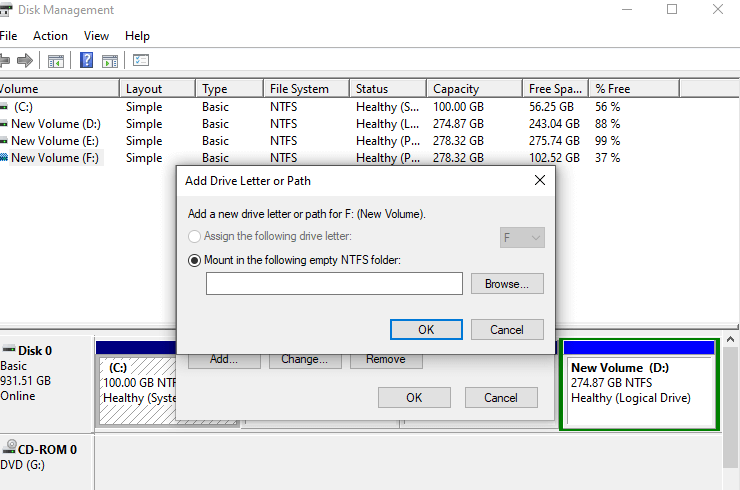This screenshot has height=490, width=740.
Task: Click Cancel in the background Change Drive Letter dialog
Action: pos(501,397)
